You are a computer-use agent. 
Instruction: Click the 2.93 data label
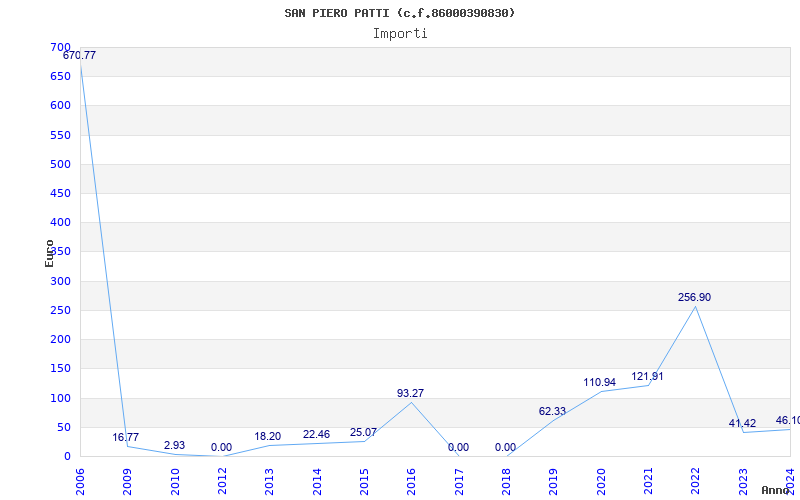coord(174,445)
